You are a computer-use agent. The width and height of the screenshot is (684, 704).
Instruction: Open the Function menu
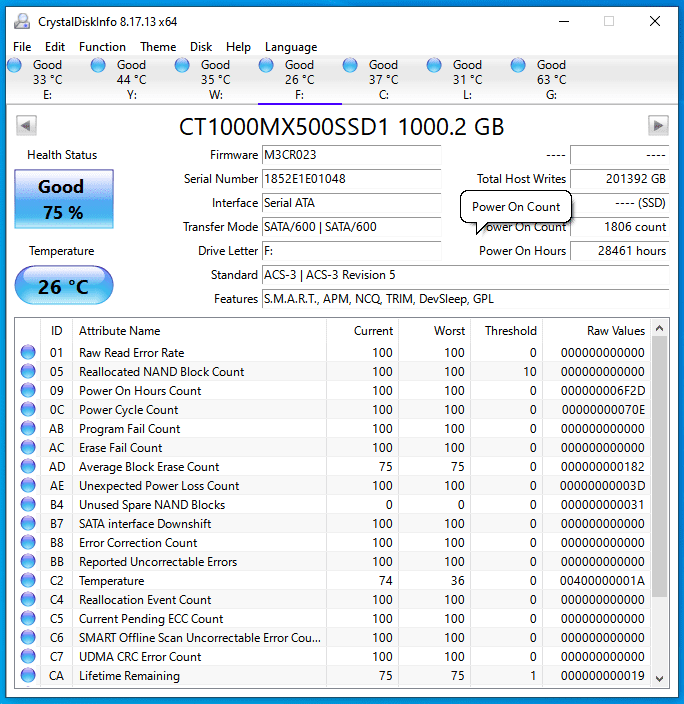click(102, 47)
